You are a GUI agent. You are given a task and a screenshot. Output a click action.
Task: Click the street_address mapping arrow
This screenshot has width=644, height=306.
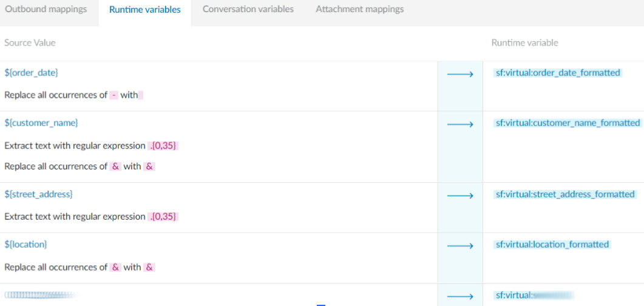(460, 196)
